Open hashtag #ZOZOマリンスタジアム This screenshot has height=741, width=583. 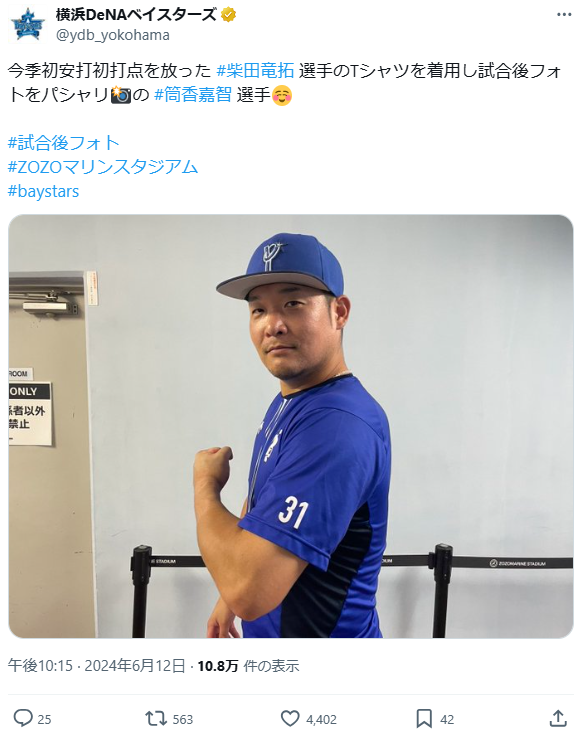coord(103,167)
